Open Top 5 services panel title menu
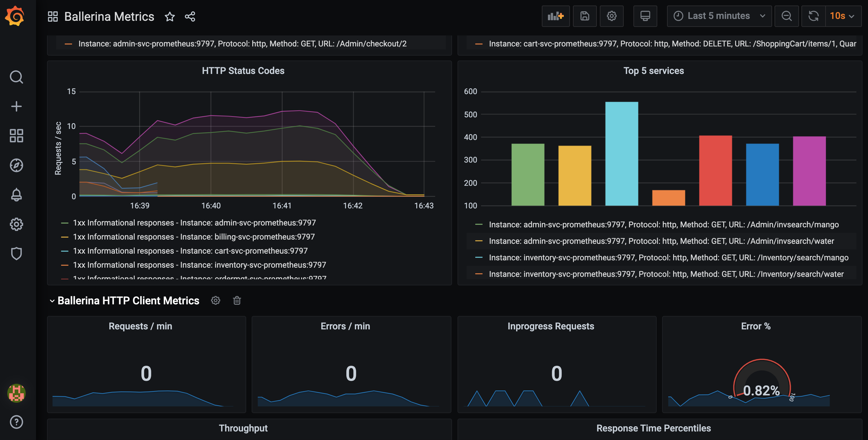Image resolution: width=868 pixels, height=440 pixels. (x=653, y=71)
